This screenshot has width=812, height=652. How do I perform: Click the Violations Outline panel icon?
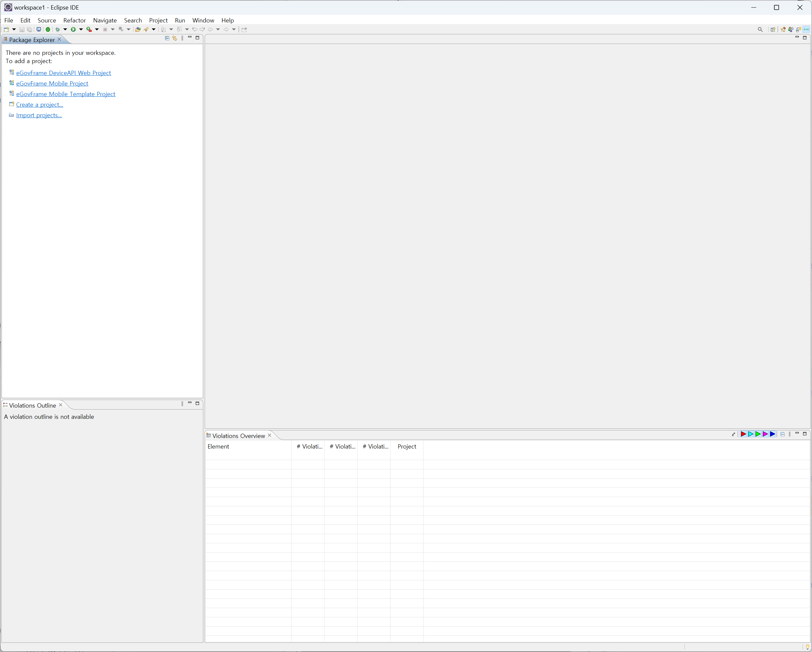[5, 405]
